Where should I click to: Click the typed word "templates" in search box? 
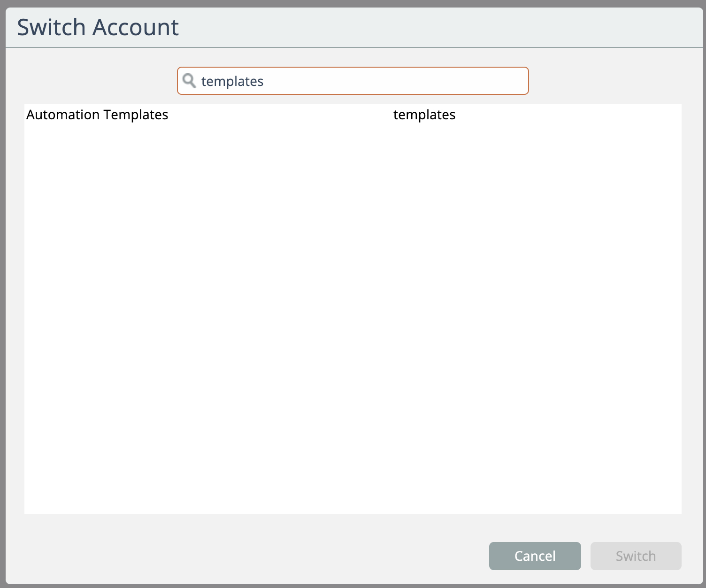point(232,81)
